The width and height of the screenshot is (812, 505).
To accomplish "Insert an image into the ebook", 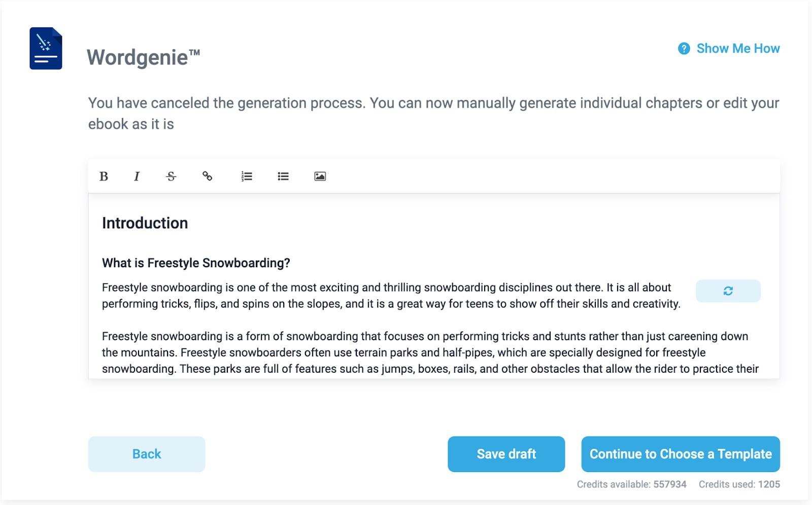I will [x=319, y=176].
